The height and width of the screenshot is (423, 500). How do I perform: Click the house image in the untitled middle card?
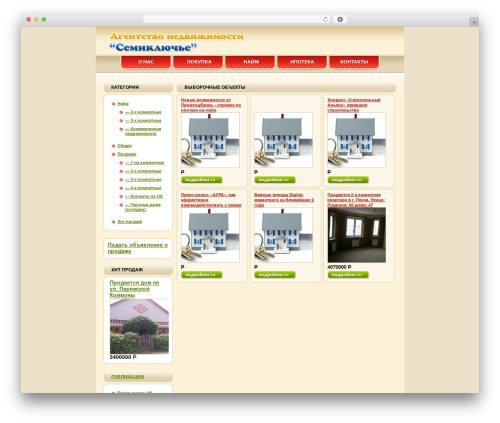pos(283,140)
